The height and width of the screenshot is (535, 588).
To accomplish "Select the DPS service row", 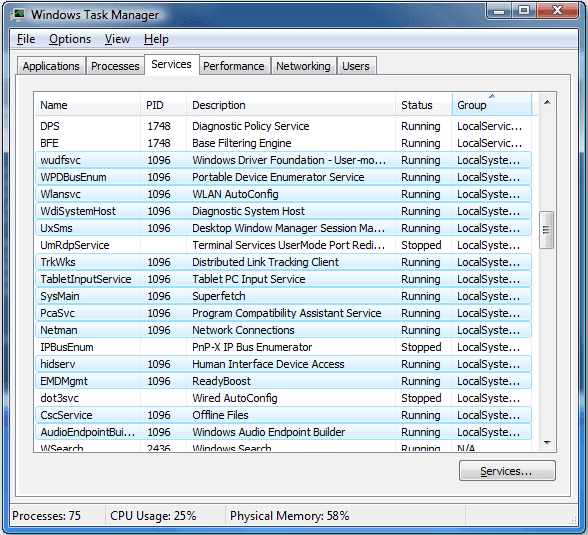I will [x=284, y=126].
